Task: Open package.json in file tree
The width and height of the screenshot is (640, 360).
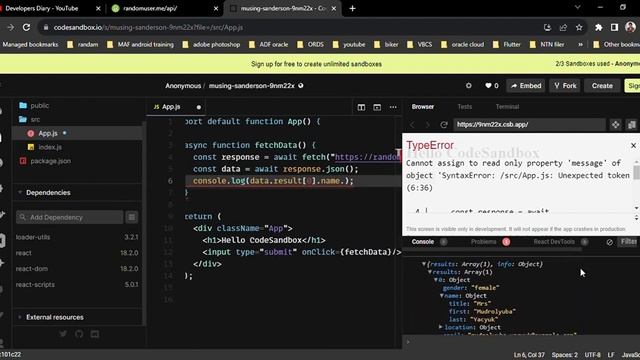Action: point(50,161)
